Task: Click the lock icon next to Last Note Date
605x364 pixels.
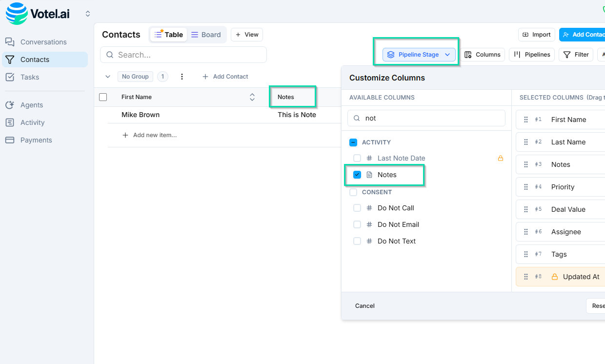Action: (x=500, y=158)
